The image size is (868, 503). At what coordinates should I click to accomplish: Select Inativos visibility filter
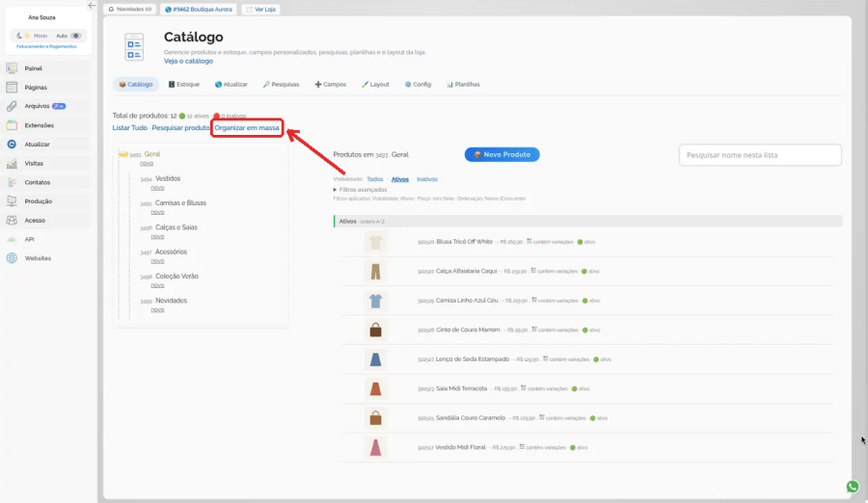[427, 179]
